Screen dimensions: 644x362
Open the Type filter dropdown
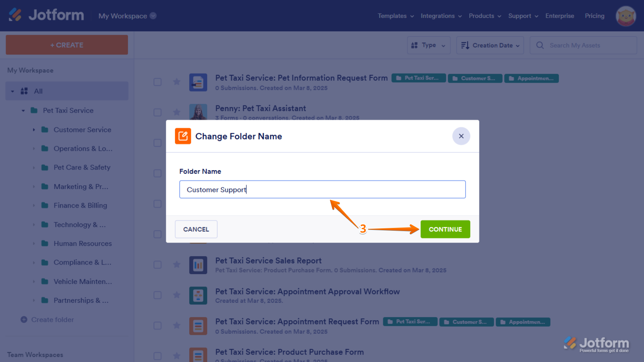(429, 45)
